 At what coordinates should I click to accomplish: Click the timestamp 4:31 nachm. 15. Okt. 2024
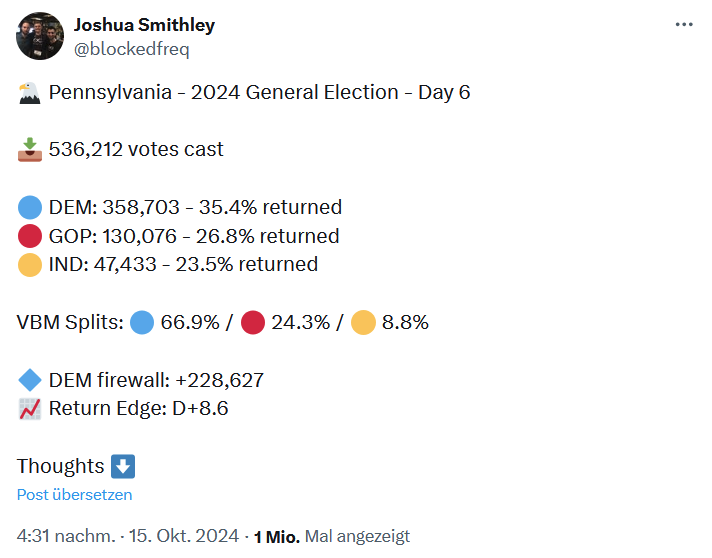128,536
